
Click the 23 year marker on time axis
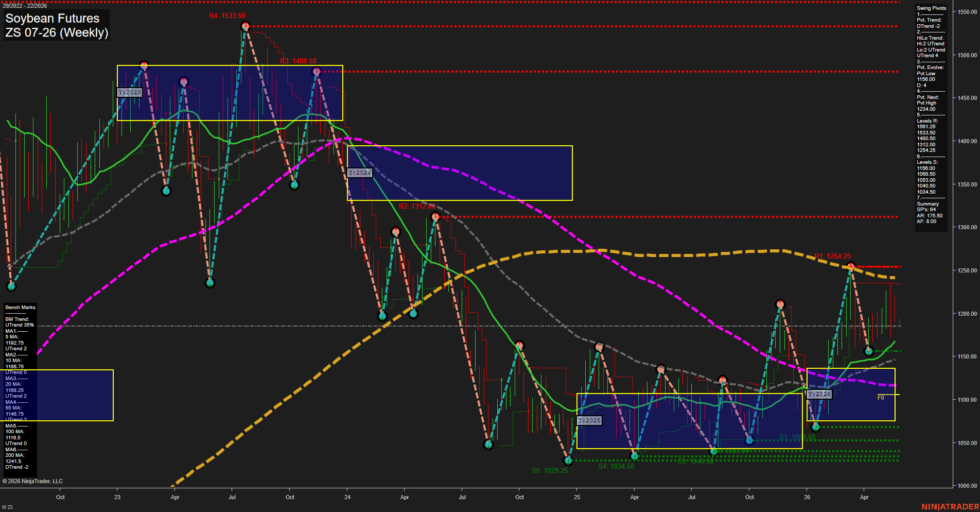tap(117, 497)
